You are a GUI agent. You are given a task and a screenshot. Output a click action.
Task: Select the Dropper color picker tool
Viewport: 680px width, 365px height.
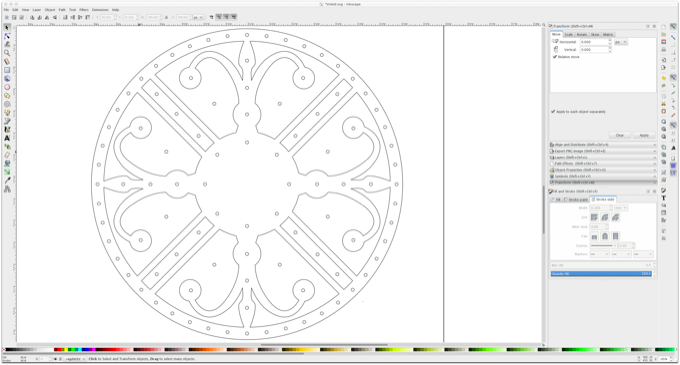point(7,181)
